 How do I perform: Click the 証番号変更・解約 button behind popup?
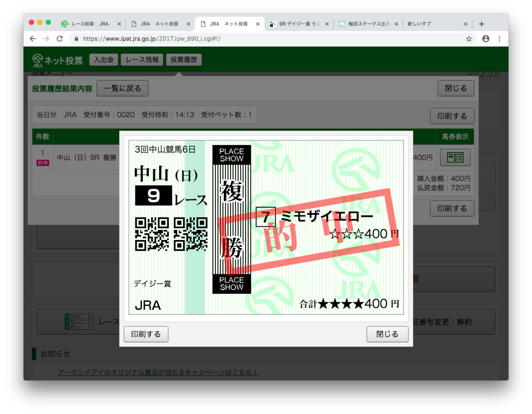click(454, 322)
